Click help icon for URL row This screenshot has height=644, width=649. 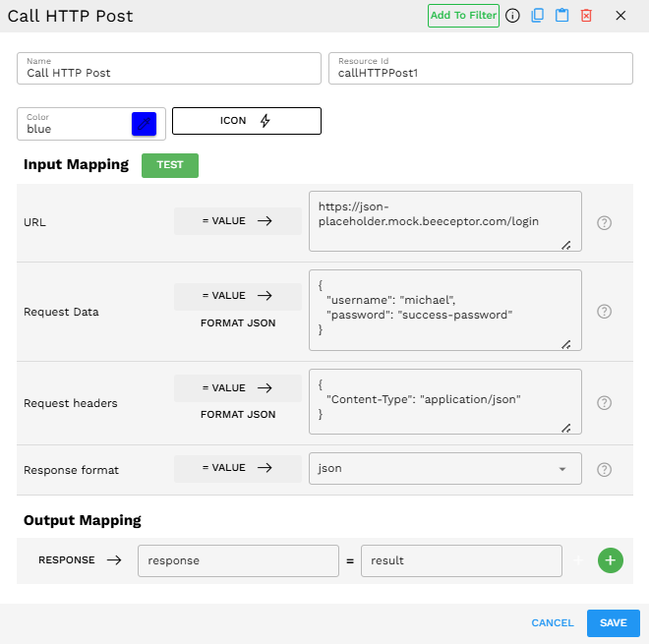click(605, 222)
